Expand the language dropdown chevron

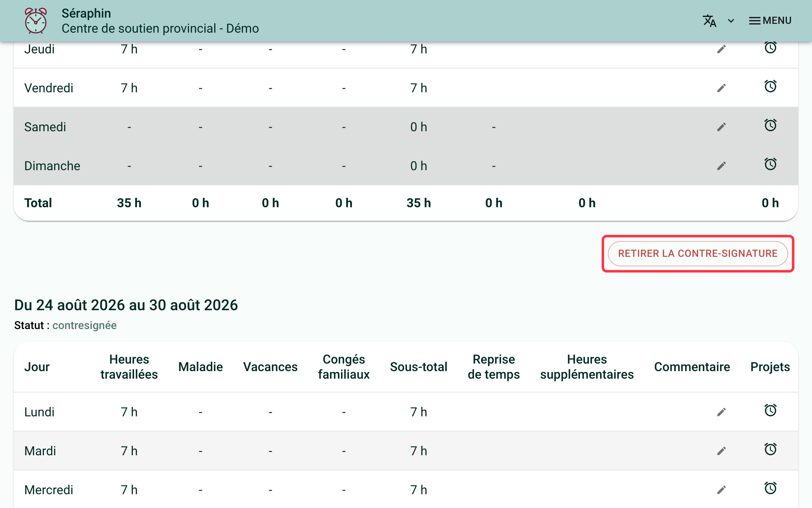731,21
